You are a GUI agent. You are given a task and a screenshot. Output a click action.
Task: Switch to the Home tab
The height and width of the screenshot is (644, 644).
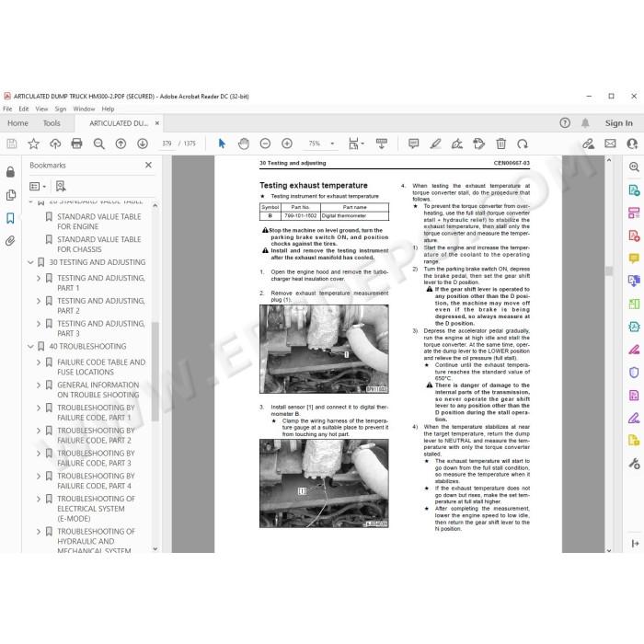click(x=17, y=122)
